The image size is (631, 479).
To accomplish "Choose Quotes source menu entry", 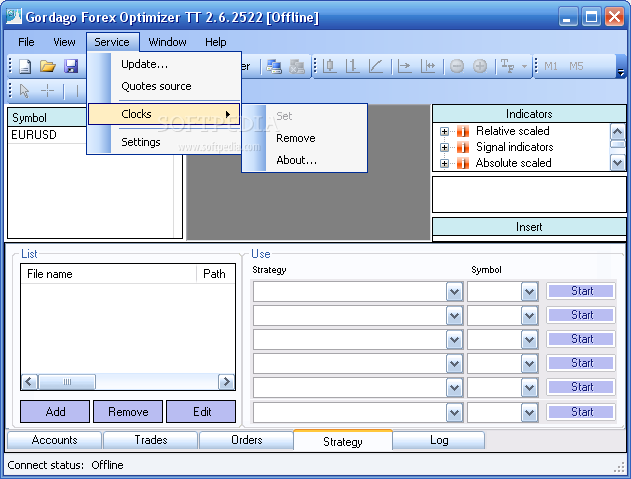I will tap(164, 86).
